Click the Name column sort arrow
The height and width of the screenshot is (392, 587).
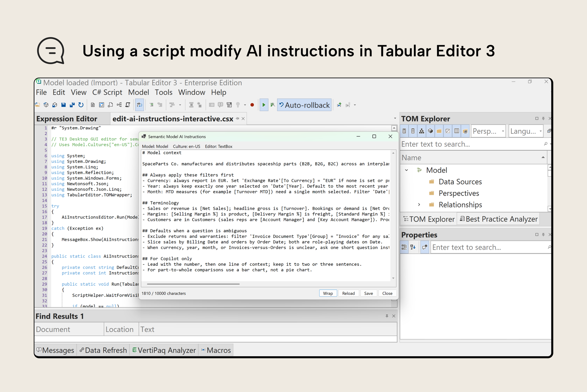coord(543,157)
